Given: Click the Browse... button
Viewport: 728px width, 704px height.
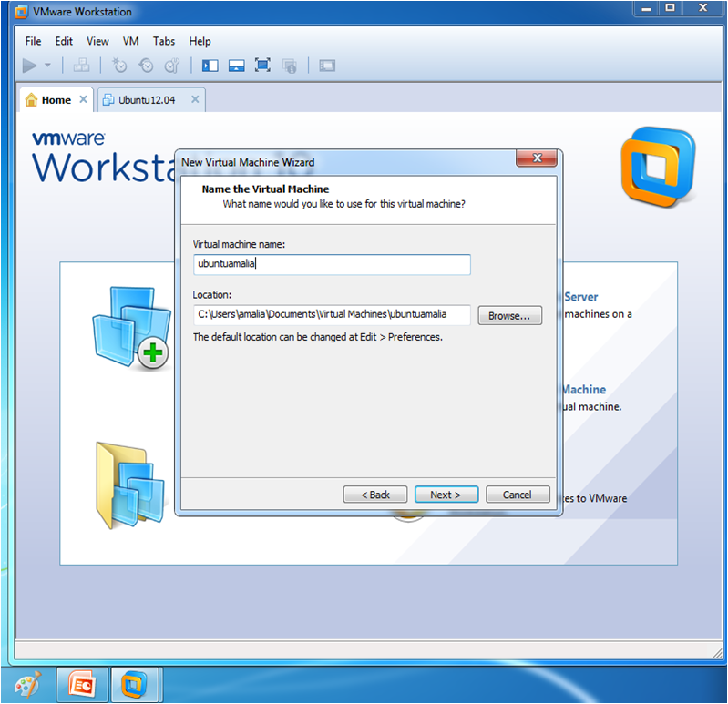Looking at the screenshot, I should tap(510, 315).
